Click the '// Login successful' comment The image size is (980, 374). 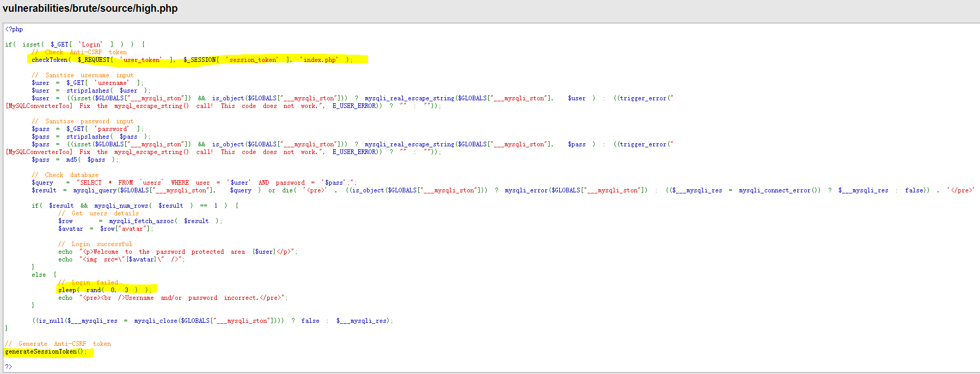point(95,244)
